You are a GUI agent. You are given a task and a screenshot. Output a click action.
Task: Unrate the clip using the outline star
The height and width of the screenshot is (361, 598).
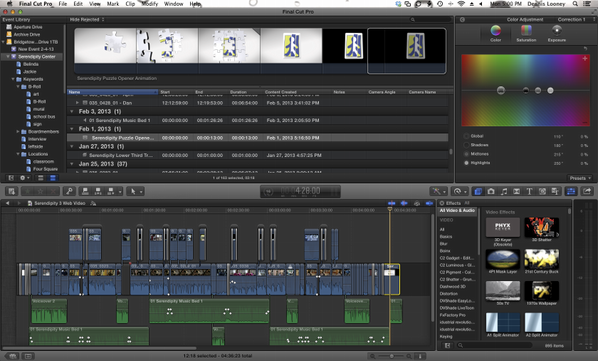pyautogui.click(x=41, y=191)
